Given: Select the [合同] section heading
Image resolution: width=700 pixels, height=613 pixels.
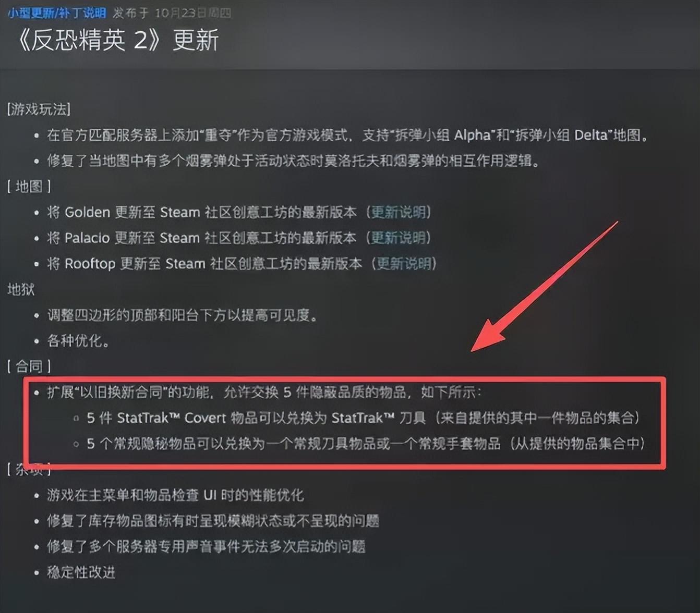Looking at the screenshot, I should [x=29, y=366].
